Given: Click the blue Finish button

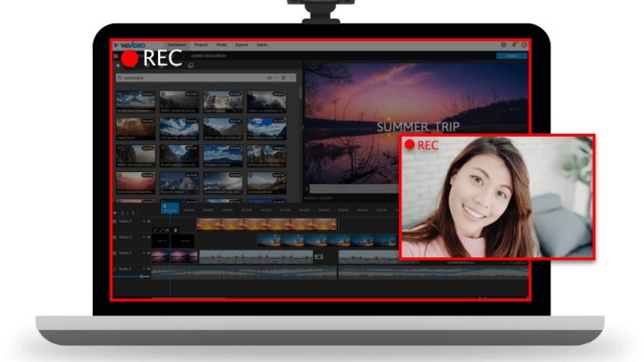Looking at the screenshot, I should pyautogui.click(x=511, y=56).
